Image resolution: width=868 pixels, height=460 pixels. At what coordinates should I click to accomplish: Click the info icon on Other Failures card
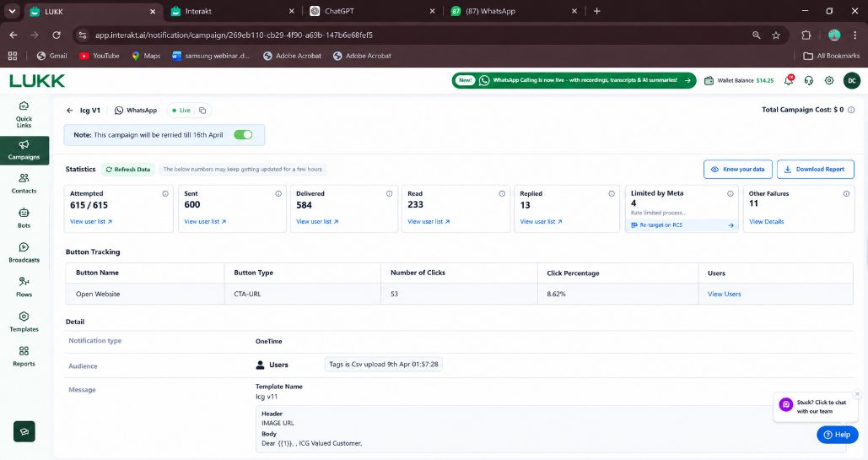(846, 193)
